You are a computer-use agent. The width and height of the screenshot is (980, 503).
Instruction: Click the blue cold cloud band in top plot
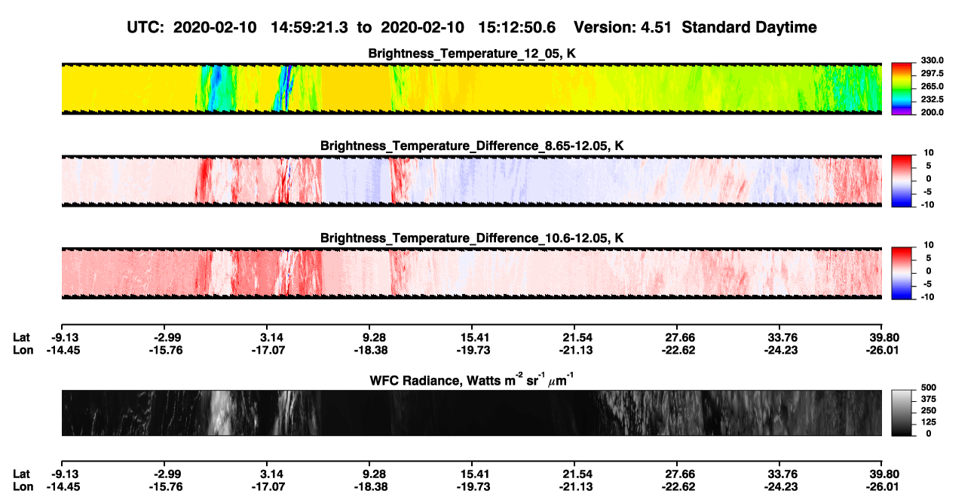click(216, 89)
